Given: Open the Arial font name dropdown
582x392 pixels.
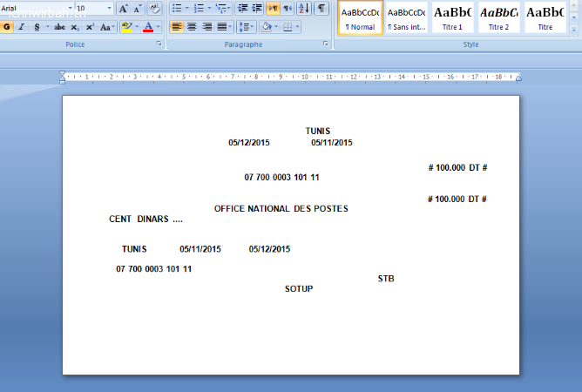Looking at the screenshot, I should point(71,8).
